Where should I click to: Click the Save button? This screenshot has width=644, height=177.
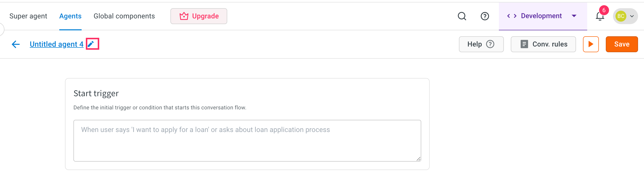[621, 44]
